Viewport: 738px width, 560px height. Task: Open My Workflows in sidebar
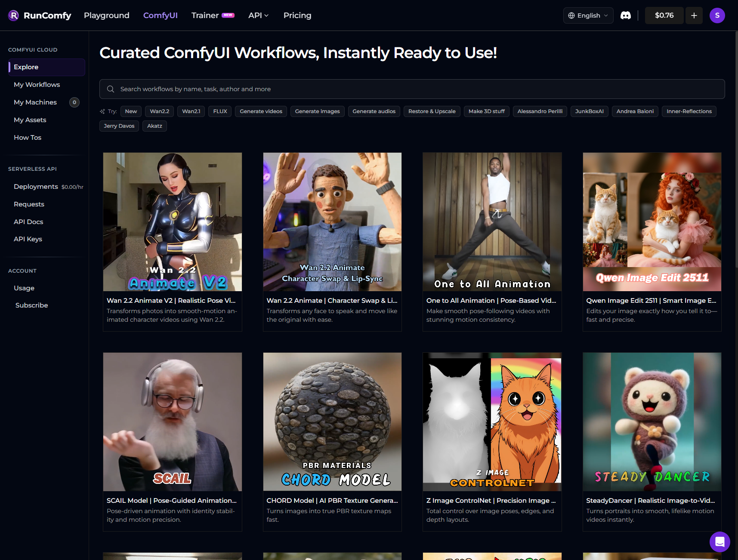[37, 85]
